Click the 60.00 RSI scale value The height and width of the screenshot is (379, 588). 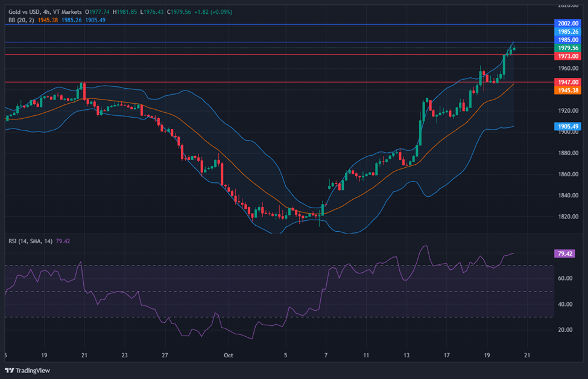coord(565,278)
